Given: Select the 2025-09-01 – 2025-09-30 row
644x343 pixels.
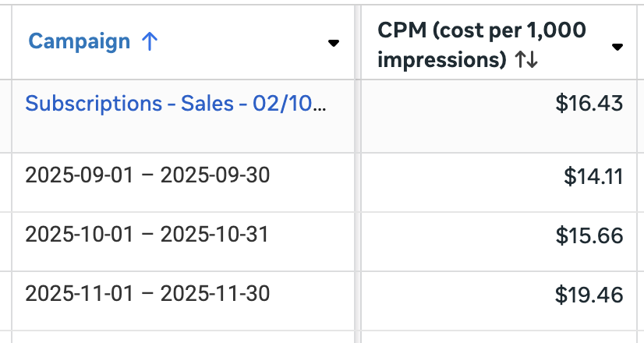Looking at the screenshot, I should point(147,175).
